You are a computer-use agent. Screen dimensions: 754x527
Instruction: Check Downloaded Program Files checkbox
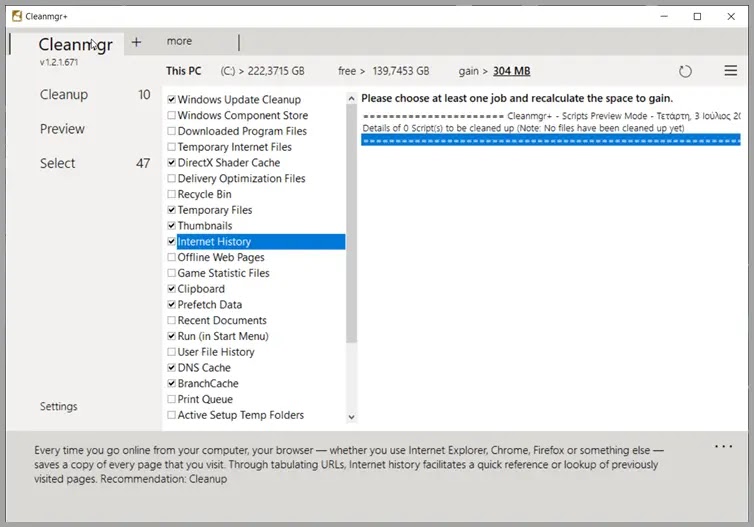[x=171, y=131]
